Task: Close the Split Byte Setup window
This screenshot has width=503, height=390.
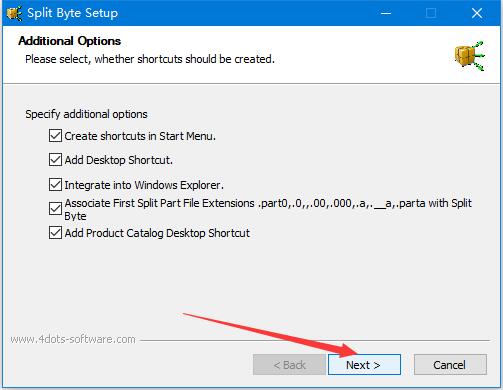Action: [477, 13]
